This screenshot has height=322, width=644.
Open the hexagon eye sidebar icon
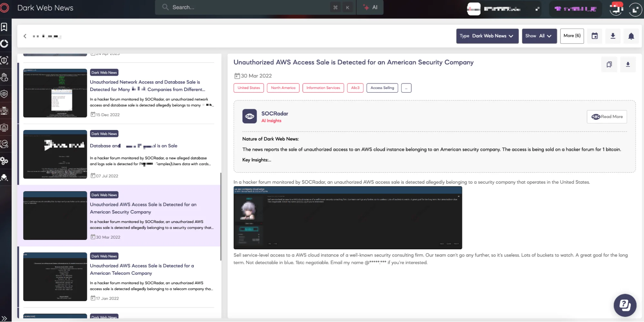4,94
